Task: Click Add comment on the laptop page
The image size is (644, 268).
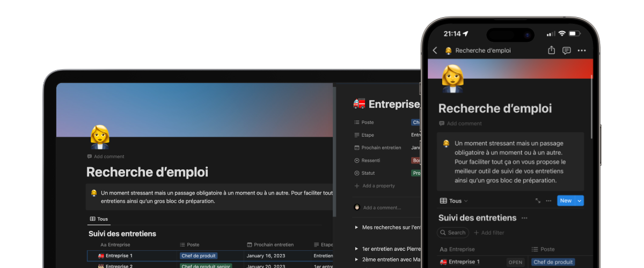Action: (106, 157)
